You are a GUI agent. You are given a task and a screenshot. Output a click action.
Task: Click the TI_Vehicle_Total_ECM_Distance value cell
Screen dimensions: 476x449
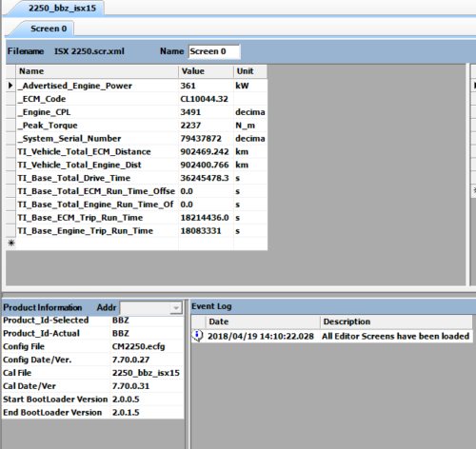[x=206, y=151]
